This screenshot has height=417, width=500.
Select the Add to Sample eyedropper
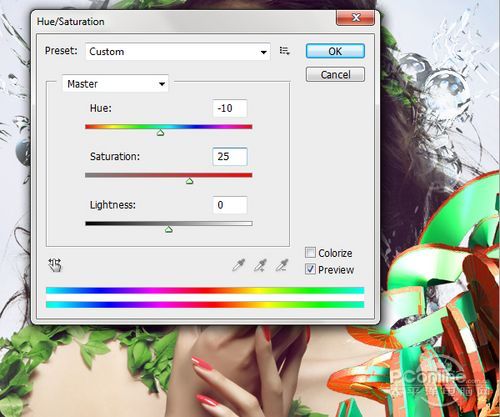point(260,265)
